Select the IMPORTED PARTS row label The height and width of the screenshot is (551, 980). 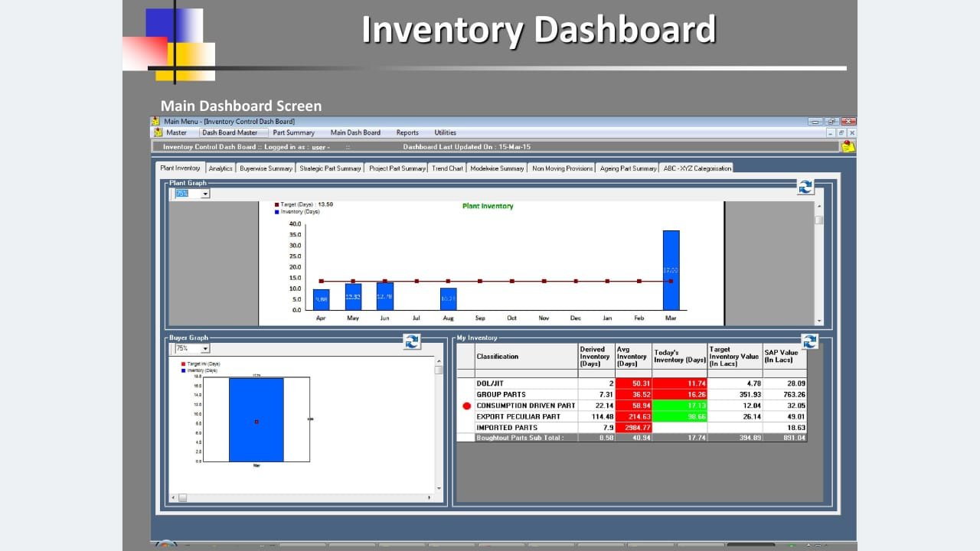tap(507, 428)
